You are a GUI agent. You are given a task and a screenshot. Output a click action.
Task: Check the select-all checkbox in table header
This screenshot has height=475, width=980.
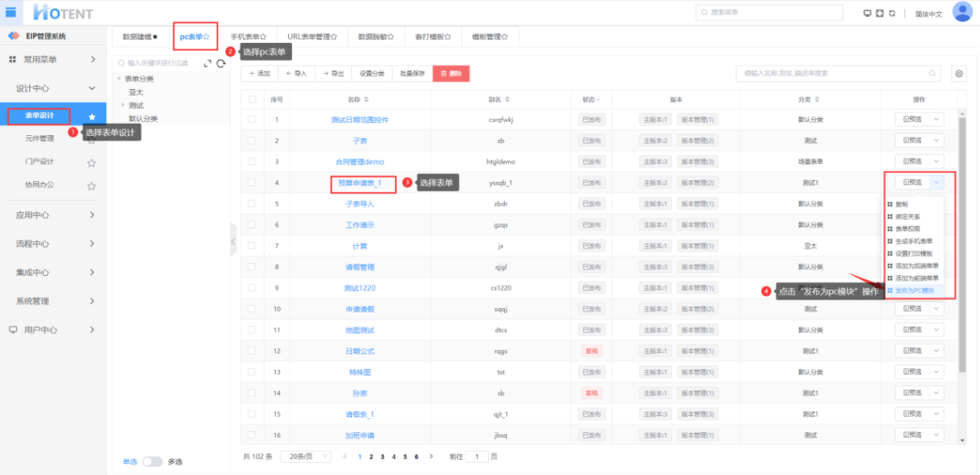(252, 100)
